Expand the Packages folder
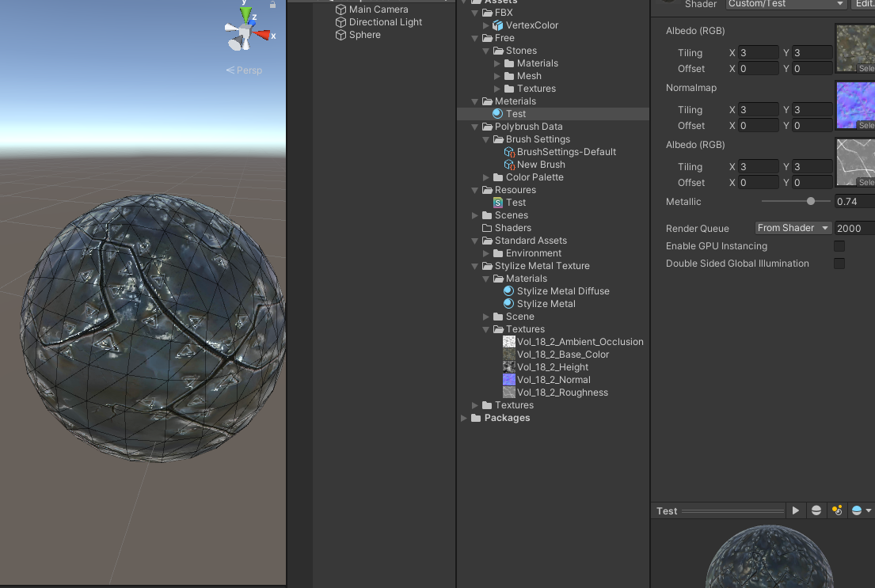This screenshot has height=588, width=875. tap(464, 418)
